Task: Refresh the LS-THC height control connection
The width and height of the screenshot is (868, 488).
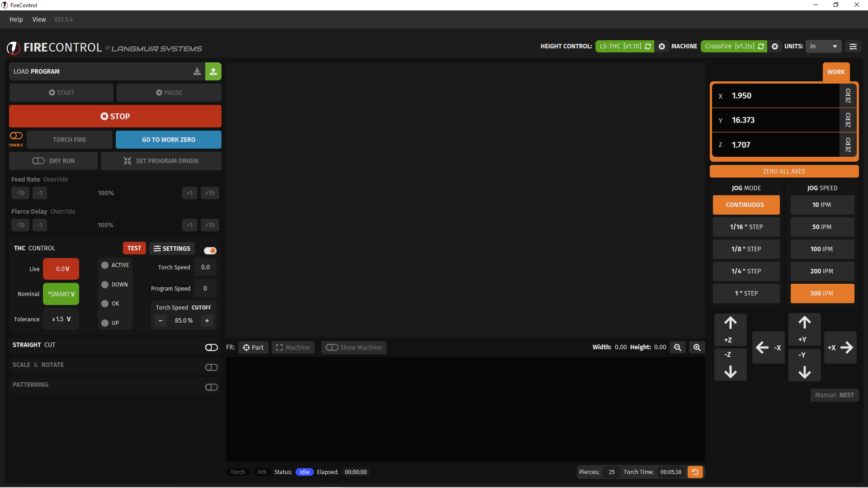Action: click(648, 47)
